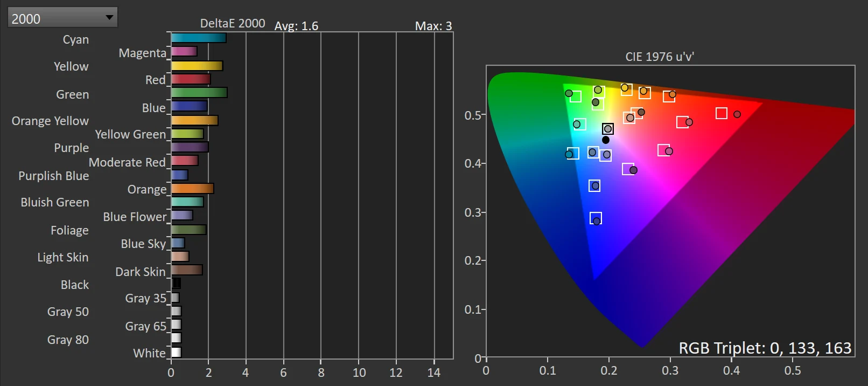Click the 'DeltaE 2000' chart title

click(x=233, y=23)
